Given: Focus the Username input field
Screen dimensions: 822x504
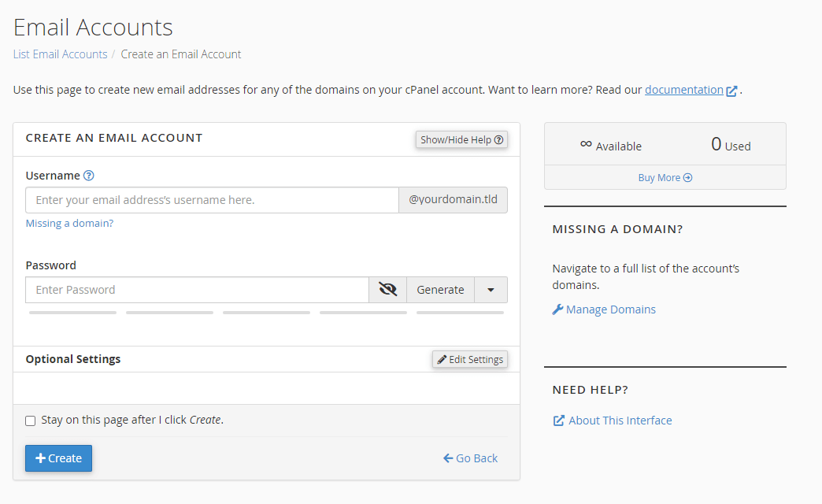Looking at the screenshot, I should 213,200.
